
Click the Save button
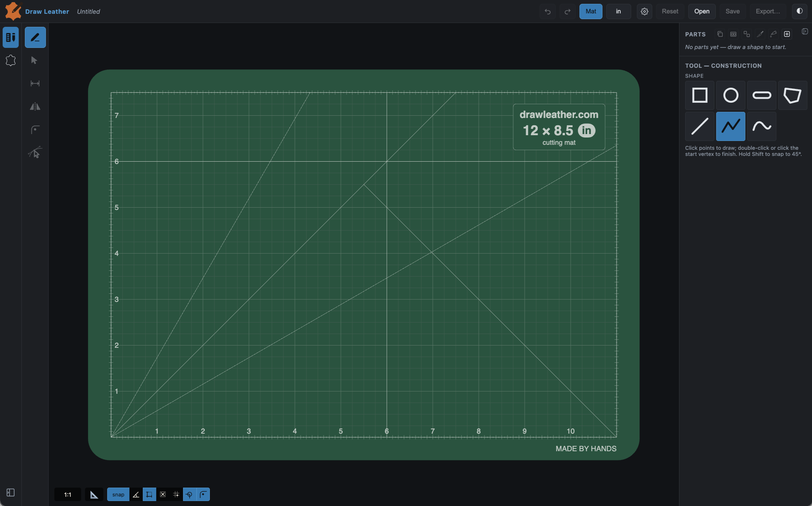732,11
